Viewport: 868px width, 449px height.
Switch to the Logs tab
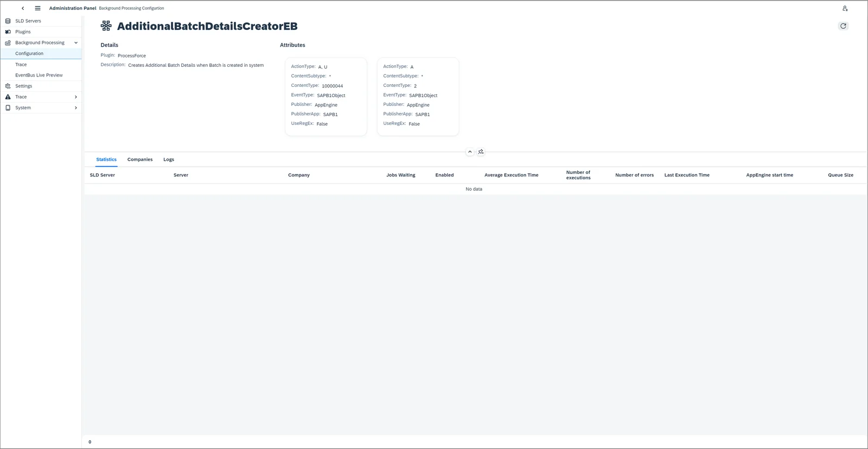tap(169, 160)
